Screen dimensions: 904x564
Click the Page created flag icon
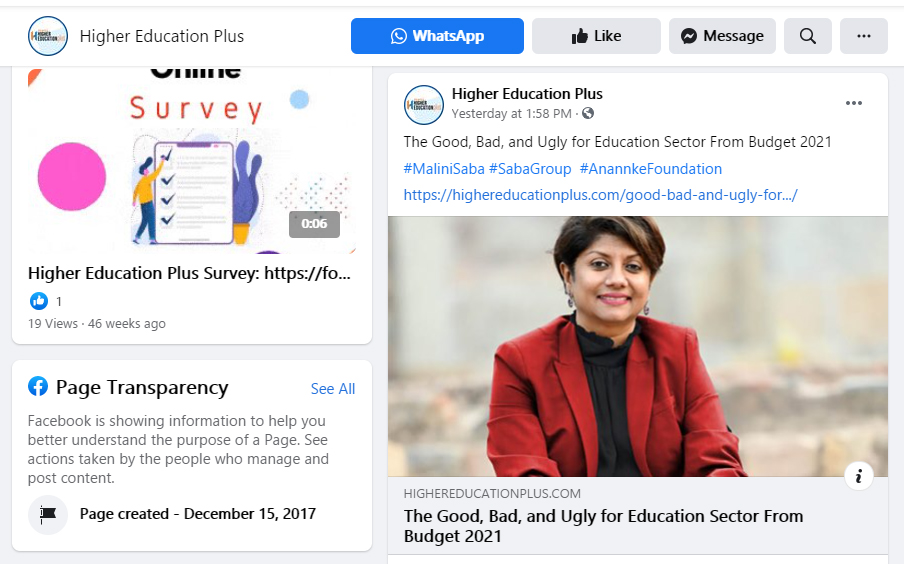click(48, 514)
